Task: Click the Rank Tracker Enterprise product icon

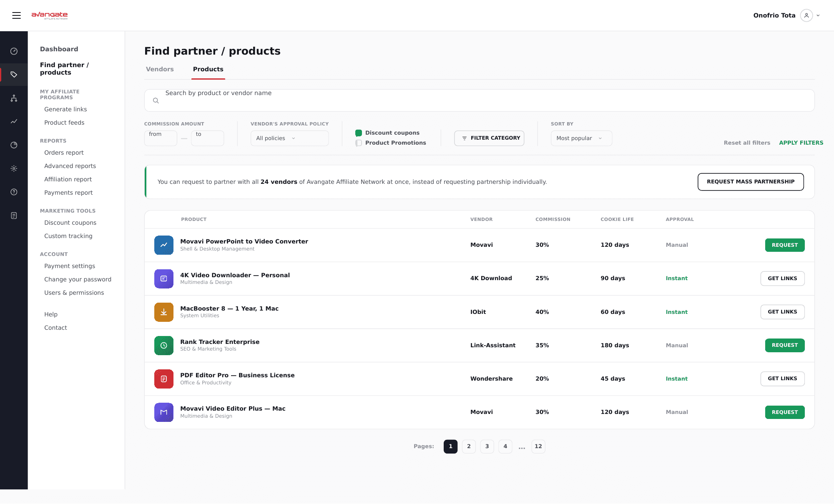Action: click(164, 345)
